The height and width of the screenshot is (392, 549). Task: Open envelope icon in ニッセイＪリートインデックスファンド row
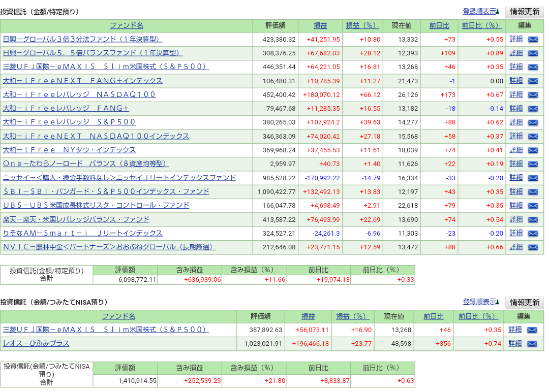533,178
